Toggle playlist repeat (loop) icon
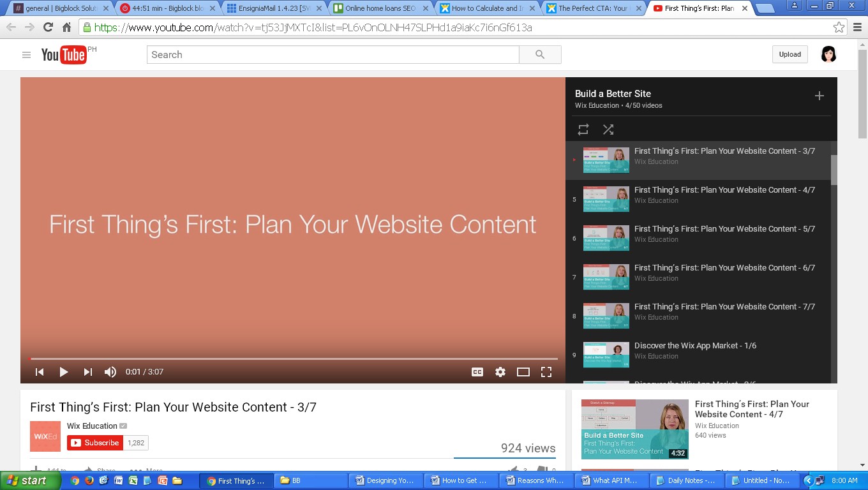The width and height of the screenshot is (868, 490). point(583,130)
